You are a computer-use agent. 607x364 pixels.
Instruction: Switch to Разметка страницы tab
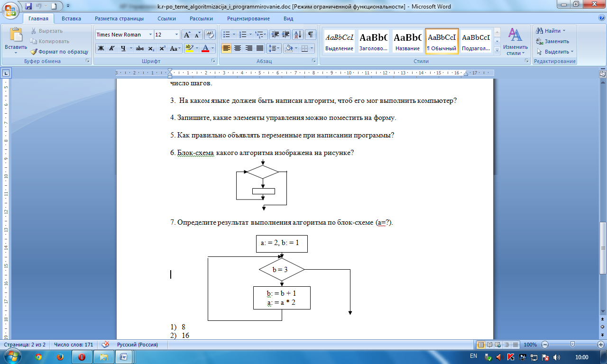[x=119, y=18]
